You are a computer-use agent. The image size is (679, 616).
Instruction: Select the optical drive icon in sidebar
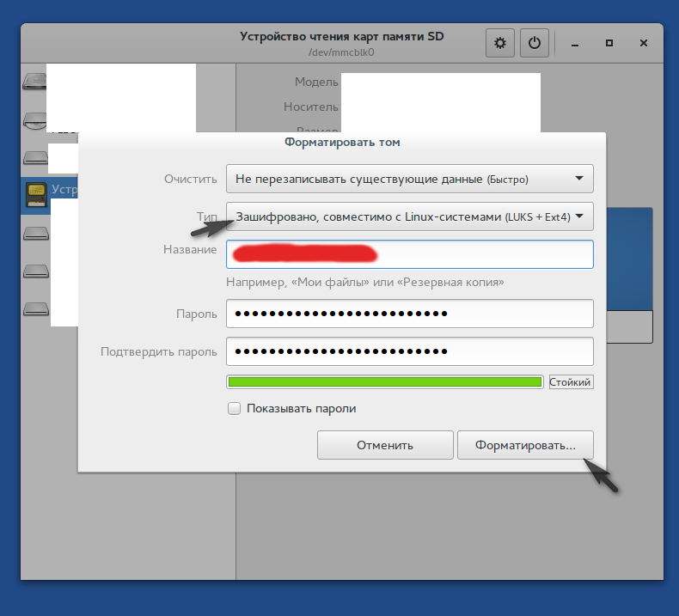[x=34, y=121]
